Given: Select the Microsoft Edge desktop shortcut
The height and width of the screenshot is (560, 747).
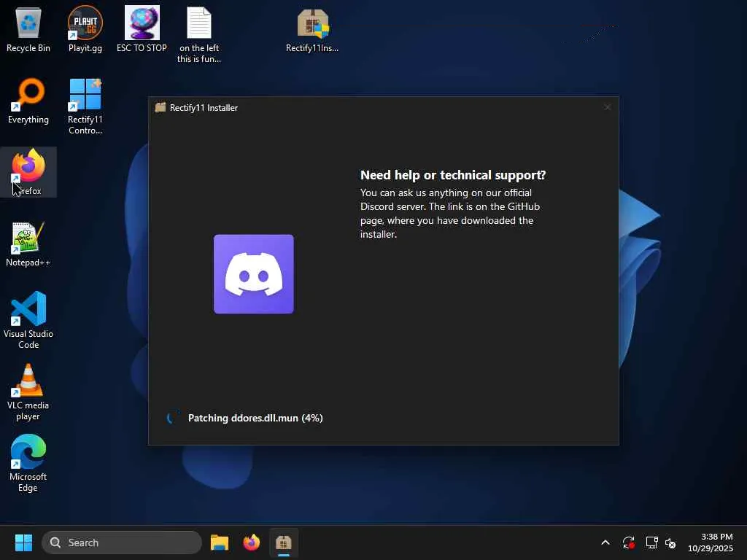Looking at the screenshot, I should coord(28,463).
